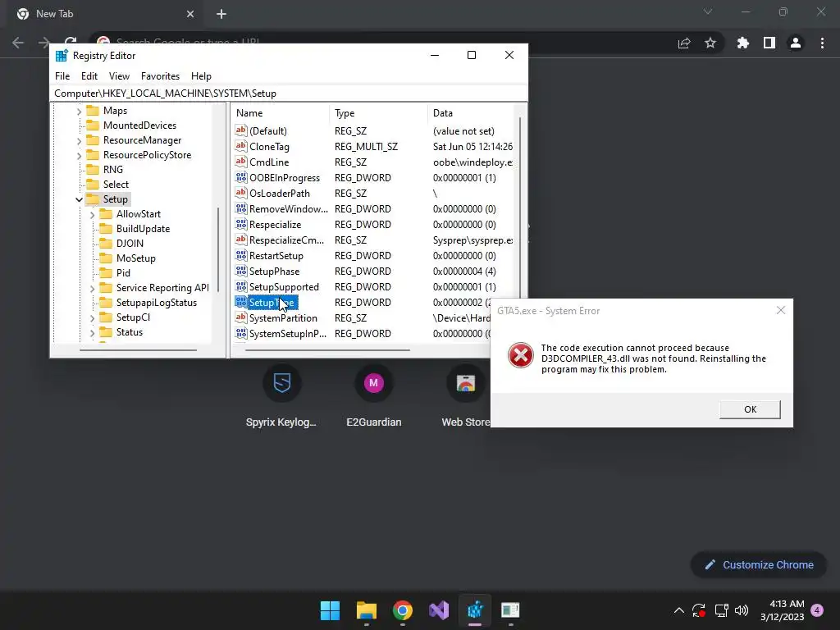The image size is (840, 630).
Task: Close the New Tab tab in Chrome
Action: click(190, 14)
